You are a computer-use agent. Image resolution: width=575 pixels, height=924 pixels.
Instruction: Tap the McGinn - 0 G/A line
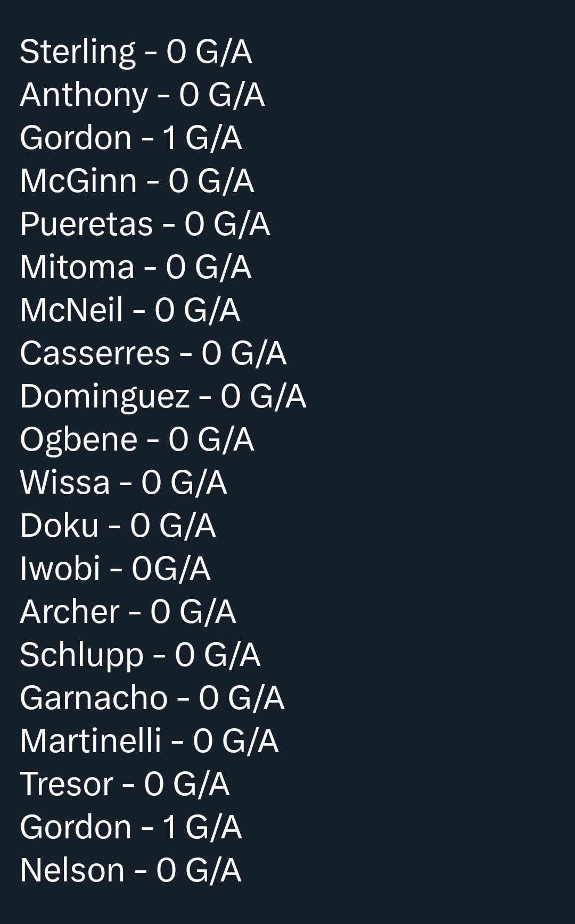(137, 181)
